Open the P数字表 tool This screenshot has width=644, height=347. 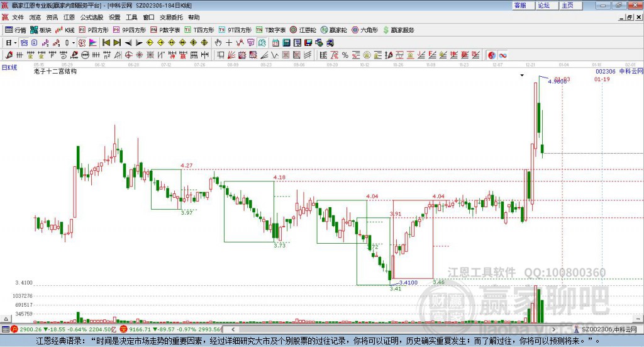[x=165, y=30]
